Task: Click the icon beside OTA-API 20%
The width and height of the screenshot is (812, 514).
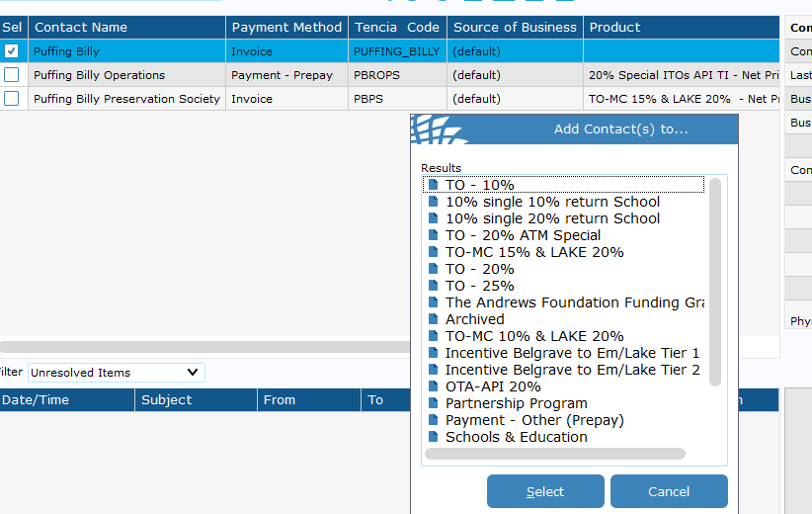Action: pos(433,386)
